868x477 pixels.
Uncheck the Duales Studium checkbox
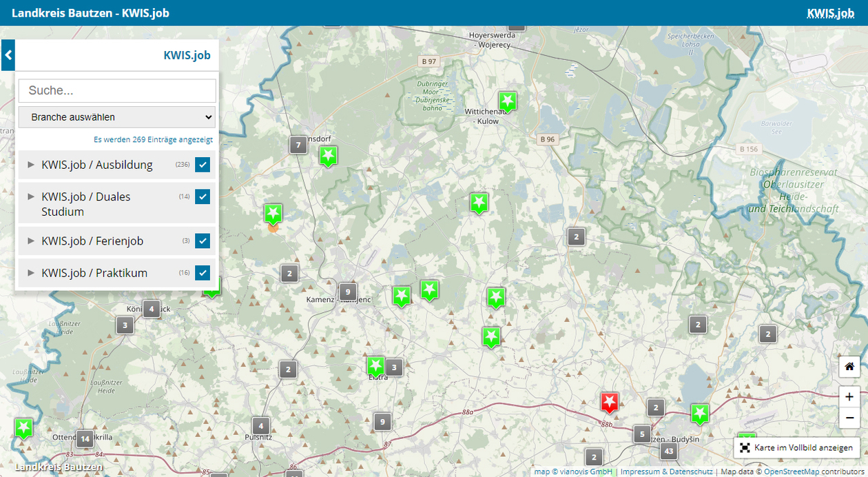coord(203,196)
